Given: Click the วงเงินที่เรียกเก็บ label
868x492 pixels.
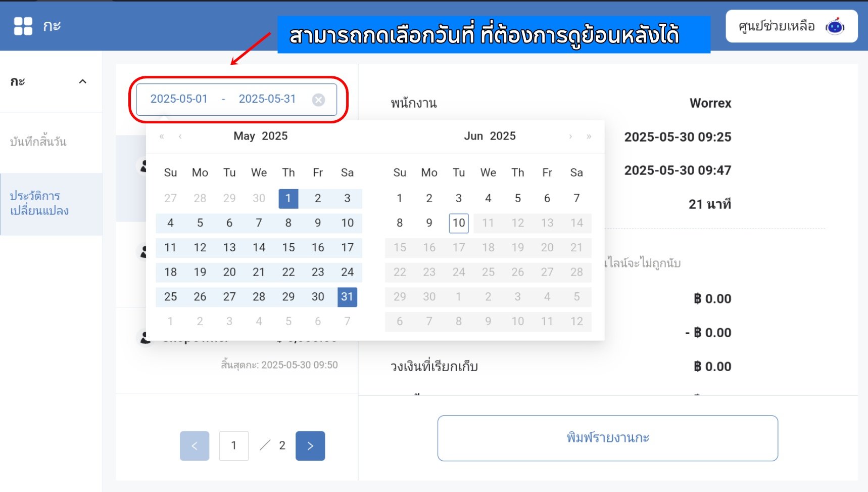Looking at the screenshot, I should tap(434, 367).
